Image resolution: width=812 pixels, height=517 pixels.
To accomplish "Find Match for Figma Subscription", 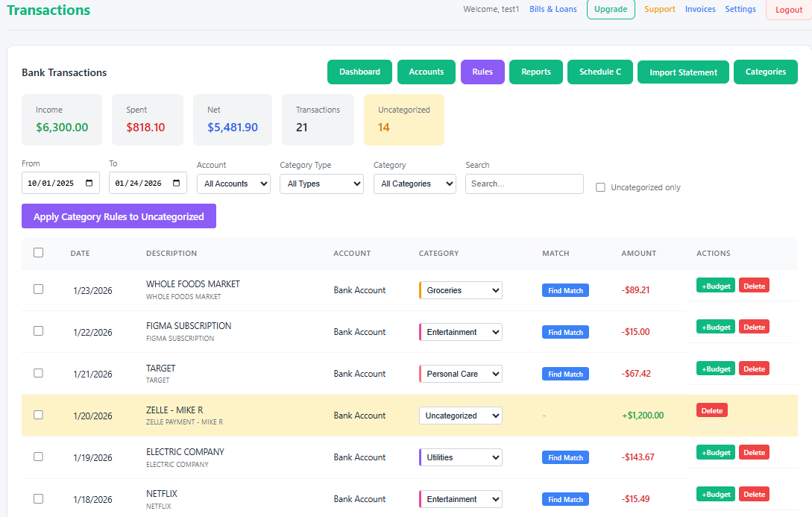I will pyautogui.click(x=565, y=333).
